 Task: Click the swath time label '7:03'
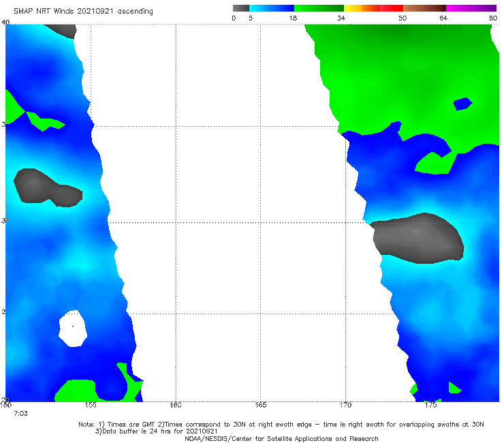20,414
